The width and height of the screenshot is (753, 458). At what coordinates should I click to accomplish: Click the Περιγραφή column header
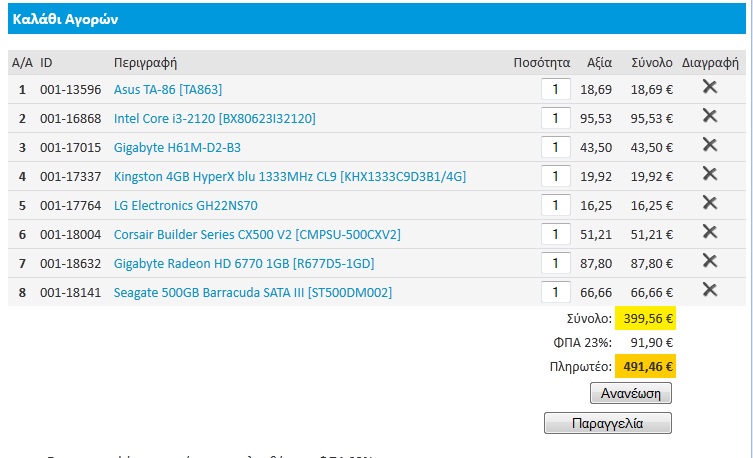[145, 63]
